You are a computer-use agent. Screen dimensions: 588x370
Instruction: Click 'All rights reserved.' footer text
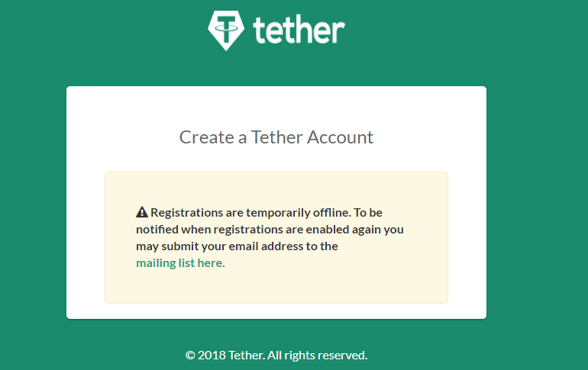[317, 355]
